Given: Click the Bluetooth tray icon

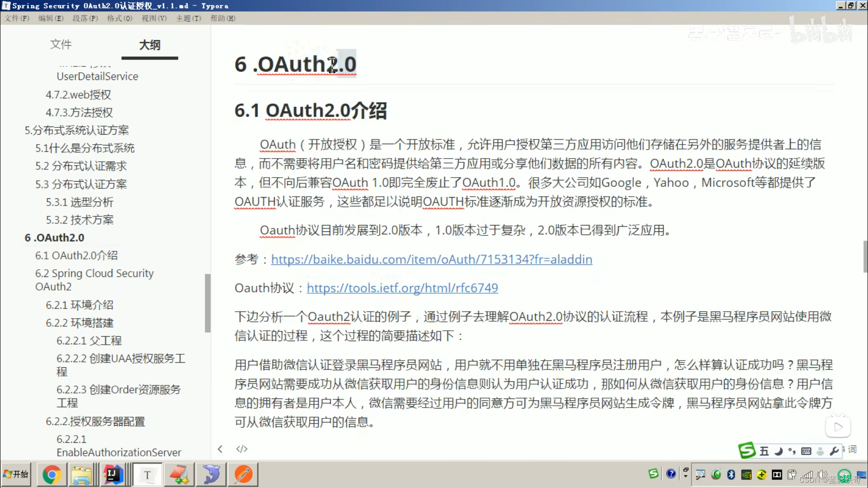Looking at the screenshot, I should [x=731, y=474].
